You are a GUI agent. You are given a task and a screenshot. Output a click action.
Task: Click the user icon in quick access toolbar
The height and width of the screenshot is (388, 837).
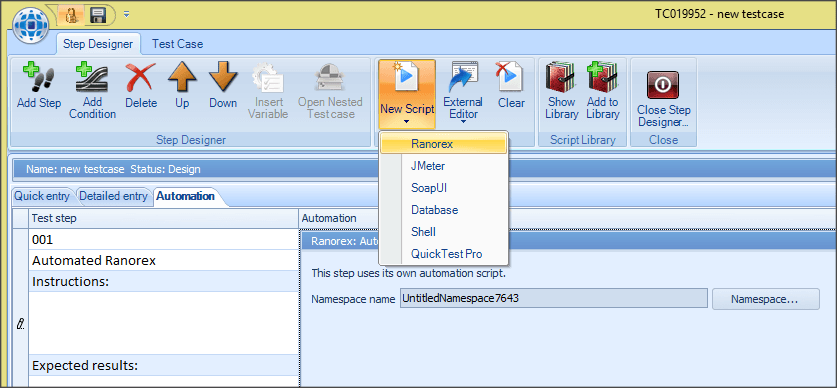pyautogui.click(x=71, y=15)
